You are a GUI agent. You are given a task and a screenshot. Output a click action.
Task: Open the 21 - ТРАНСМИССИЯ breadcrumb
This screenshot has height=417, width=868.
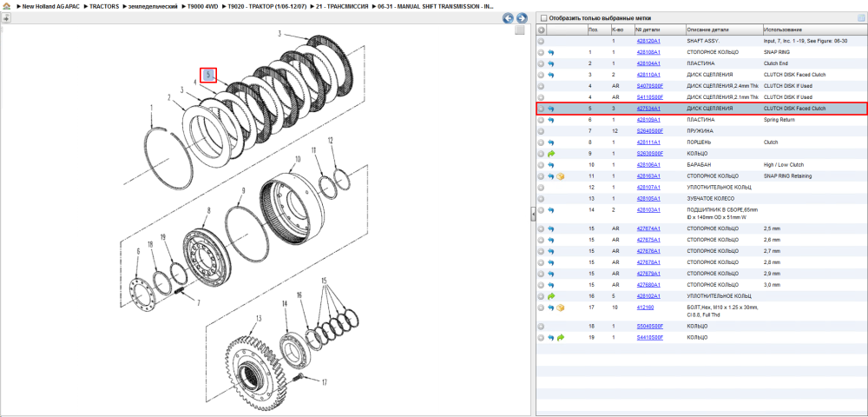(x=343, y=6)
